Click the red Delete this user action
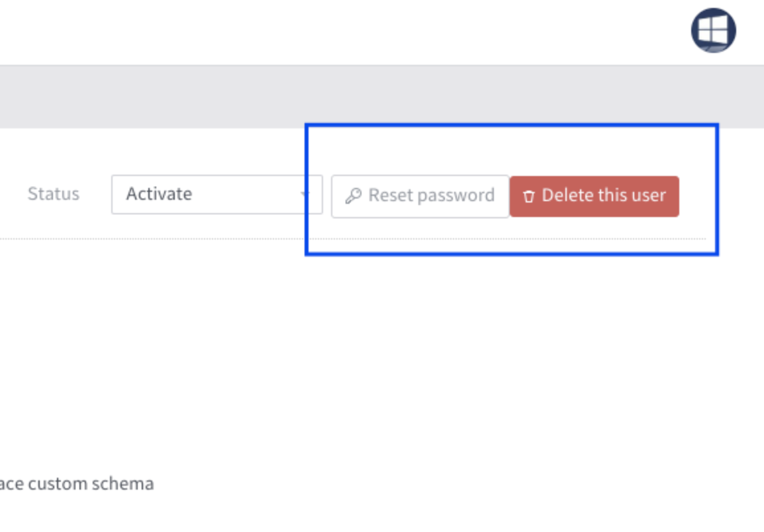Viewport: 764px width, 532px height. (x=594, y=196)
